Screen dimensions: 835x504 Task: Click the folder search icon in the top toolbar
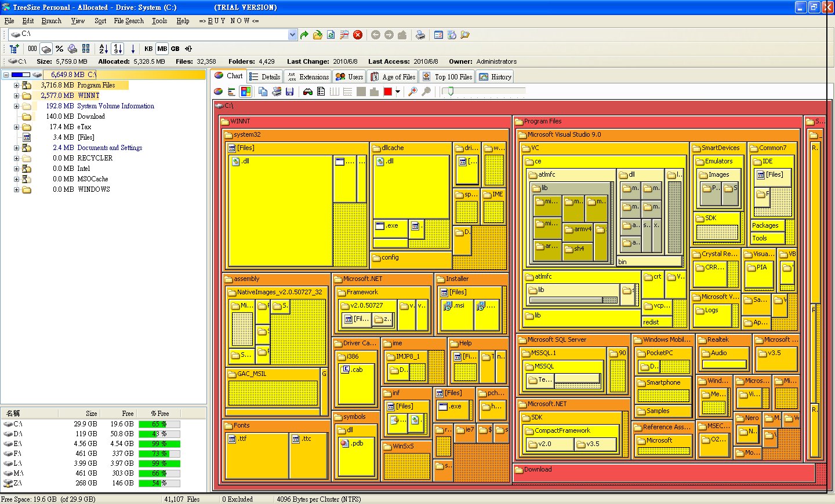(x=465, y=35)
